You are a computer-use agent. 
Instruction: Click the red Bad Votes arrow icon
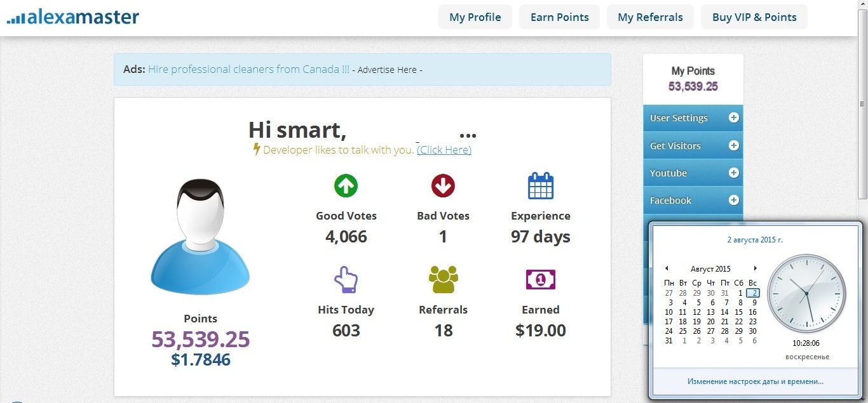pos(443,186)
